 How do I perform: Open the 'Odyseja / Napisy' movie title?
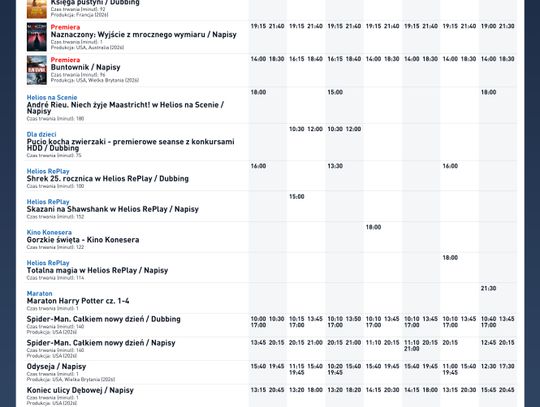coord(56,367)
